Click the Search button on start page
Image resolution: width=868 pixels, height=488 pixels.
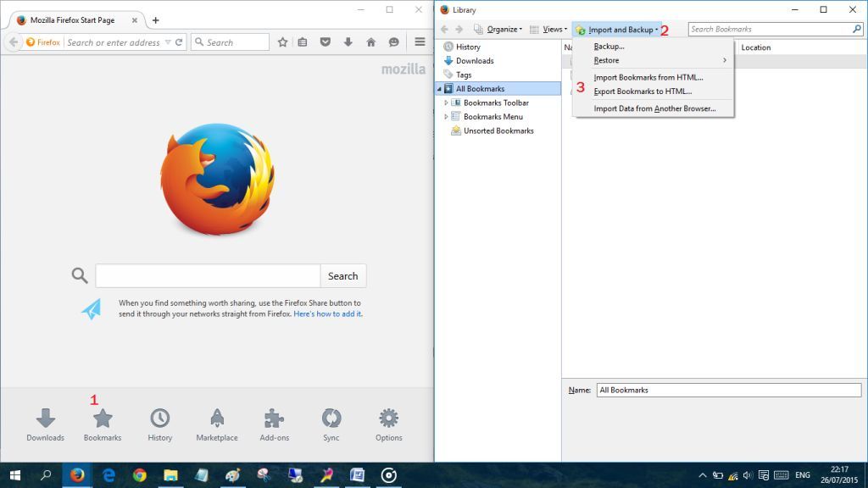[342, 276]
